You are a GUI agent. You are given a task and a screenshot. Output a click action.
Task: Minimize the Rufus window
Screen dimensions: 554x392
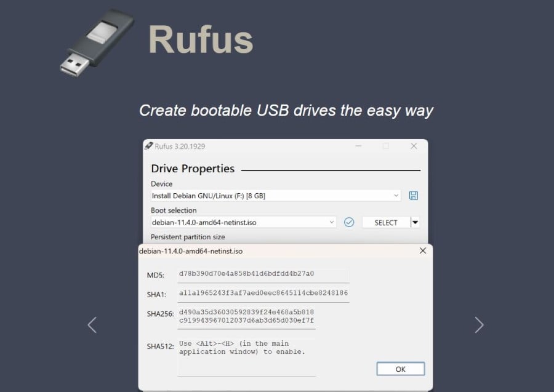358,146
